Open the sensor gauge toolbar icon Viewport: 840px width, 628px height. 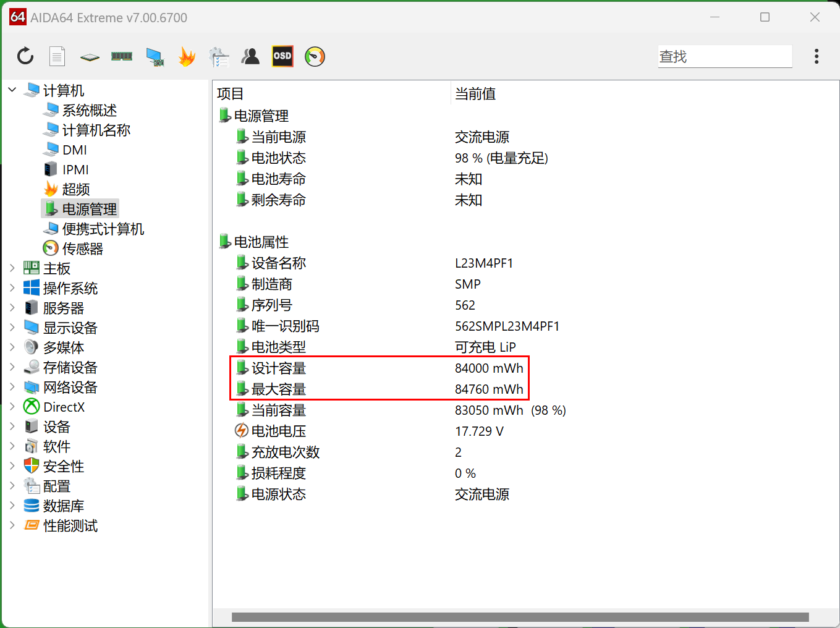(x=315, y=56)
